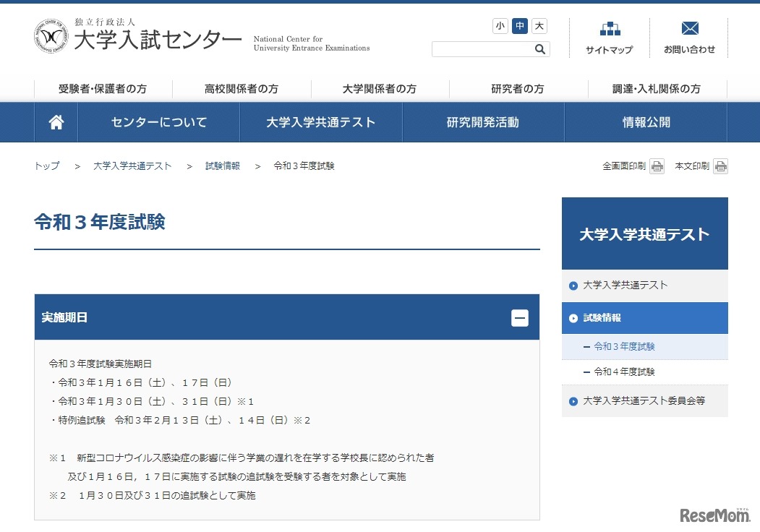Select the 小 small text size option

pos(500,25)
